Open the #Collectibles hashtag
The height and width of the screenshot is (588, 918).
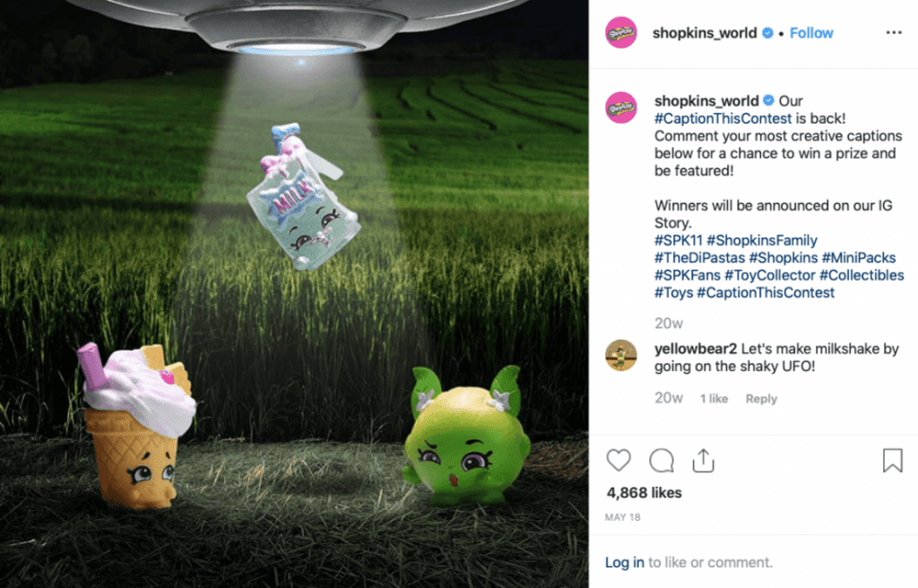[x=862, y=275]
